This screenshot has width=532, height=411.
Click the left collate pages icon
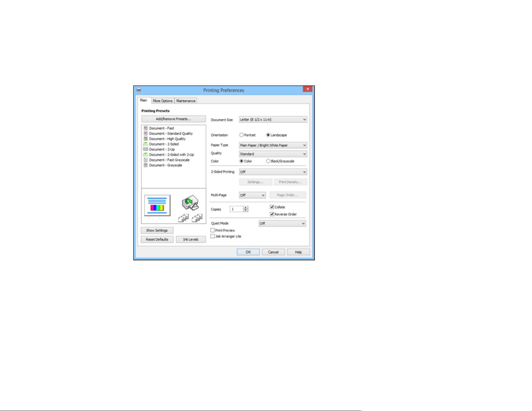coord(183,218)
